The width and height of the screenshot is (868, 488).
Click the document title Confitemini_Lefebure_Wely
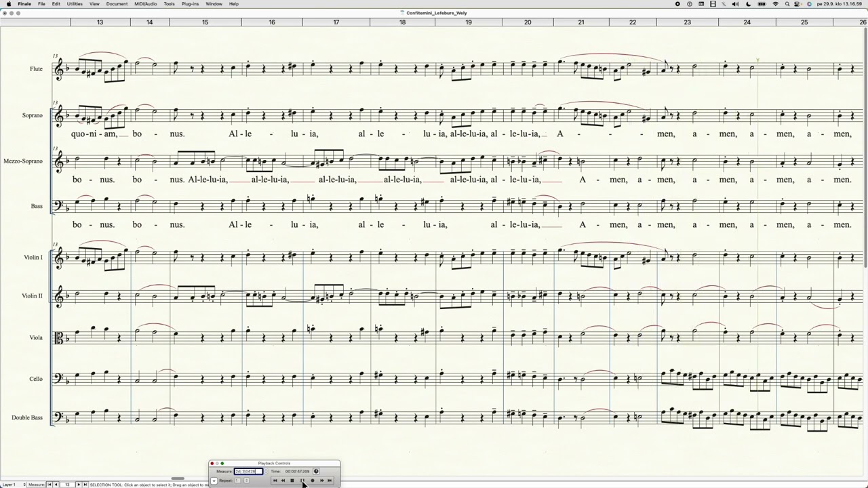click(x=436, y=13)
